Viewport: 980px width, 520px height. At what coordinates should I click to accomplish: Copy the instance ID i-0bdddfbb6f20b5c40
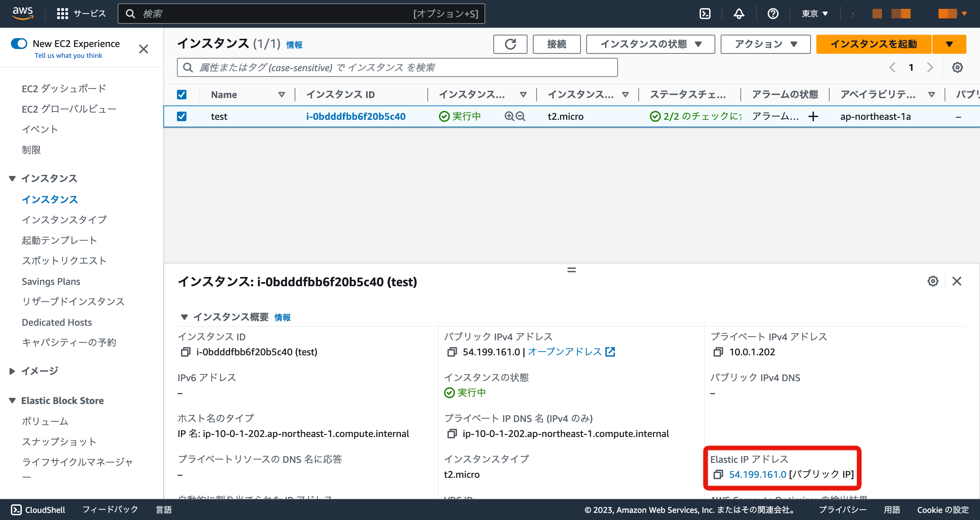(x=185, y=352)
